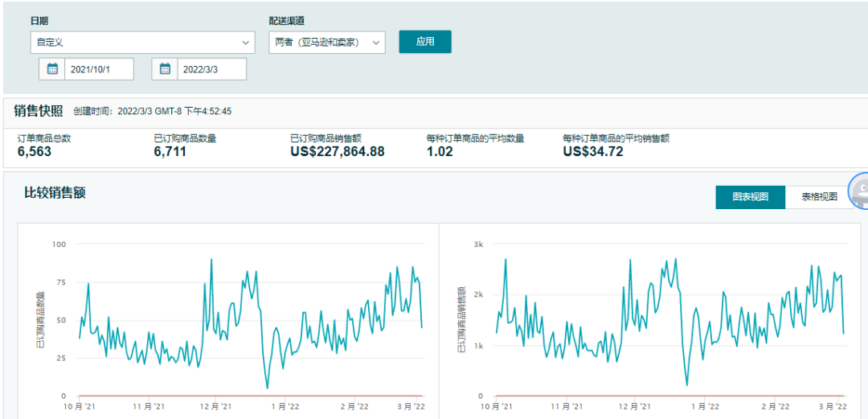Expand the 日期 自定义 dropdown

[x=143, y=42]
